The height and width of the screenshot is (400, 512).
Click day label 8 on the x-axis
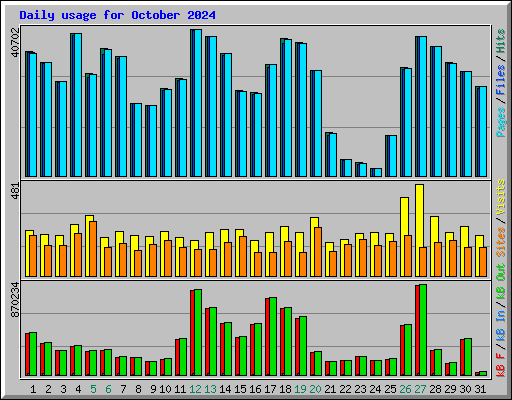(x=138, y=389)
